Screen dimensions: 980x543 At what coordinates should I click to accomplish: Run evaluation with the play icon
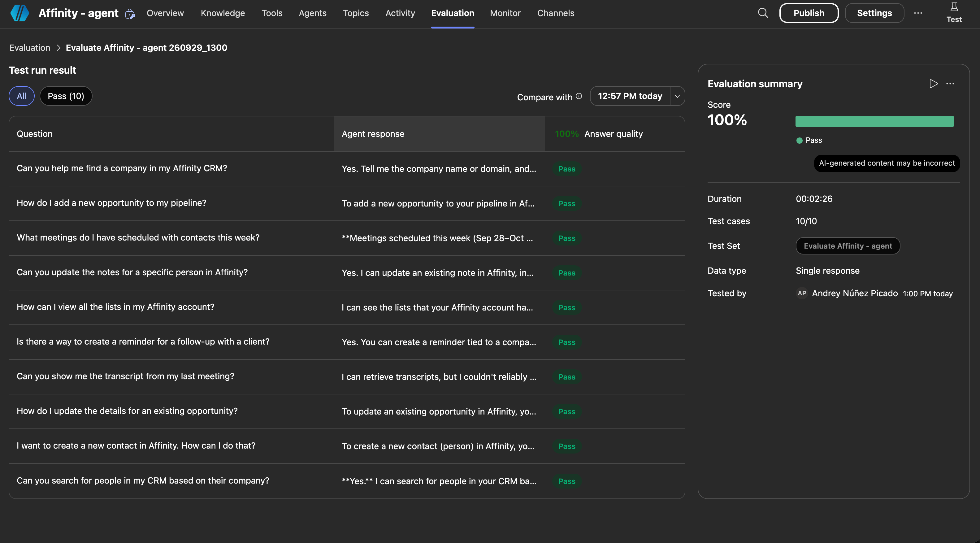click(933, 84)
